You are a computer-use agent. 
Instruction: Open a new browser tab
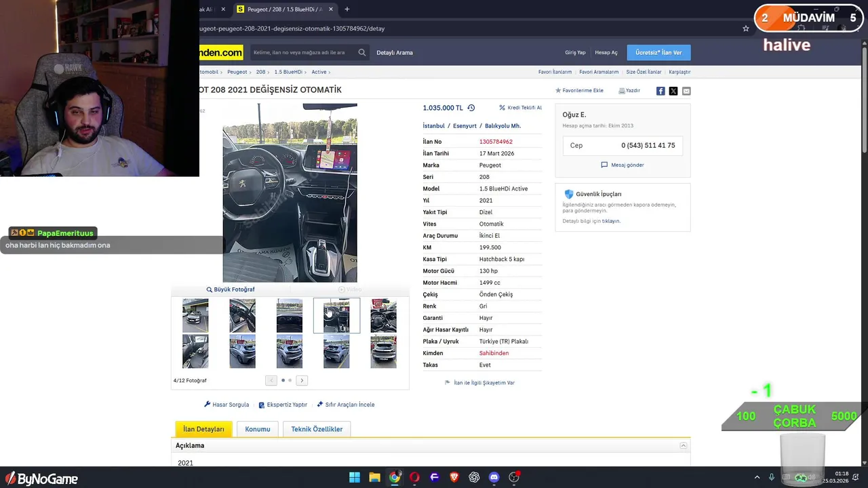[347, 9]
